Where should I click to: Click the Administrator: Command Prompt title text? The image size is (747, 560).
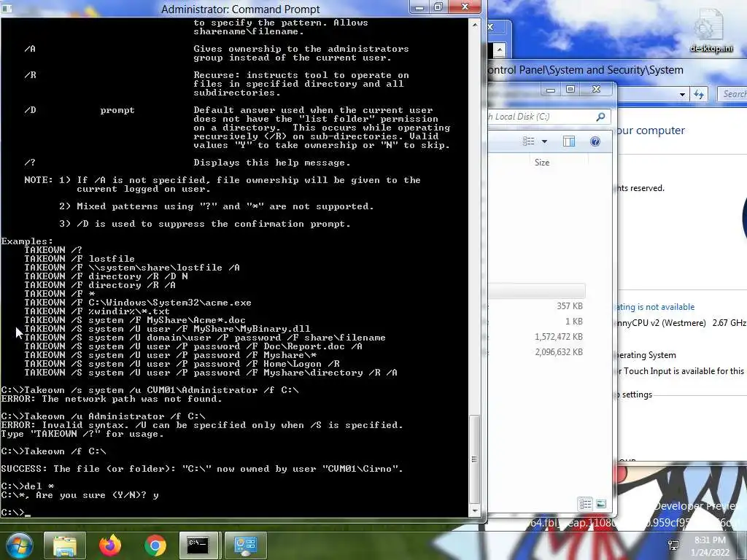(241, 9)
